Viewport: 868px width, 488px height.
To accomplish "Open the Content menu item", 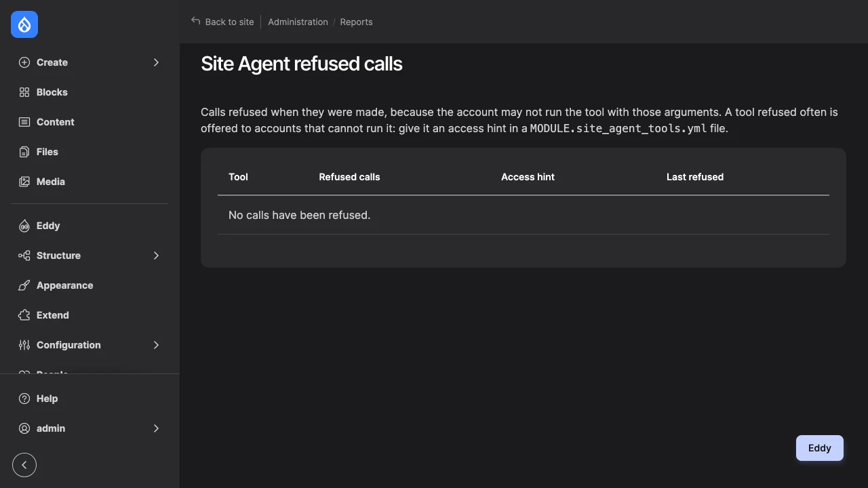I will coord(90,122).
